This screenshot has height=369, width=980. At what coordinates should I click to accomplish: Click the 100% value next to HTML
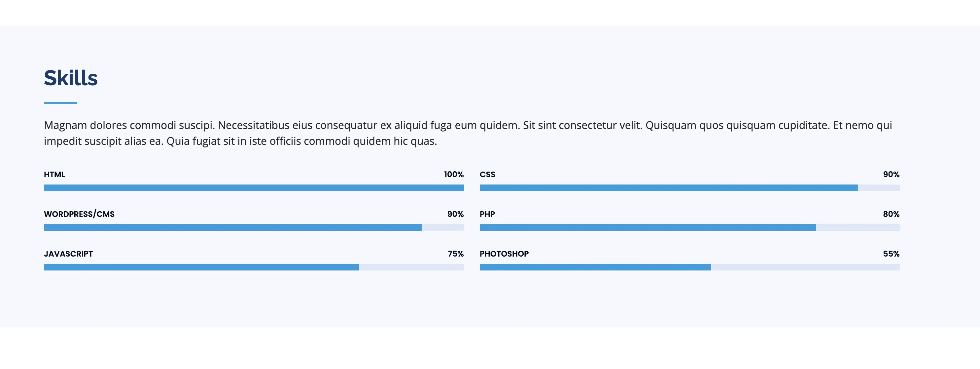point(454,174)
